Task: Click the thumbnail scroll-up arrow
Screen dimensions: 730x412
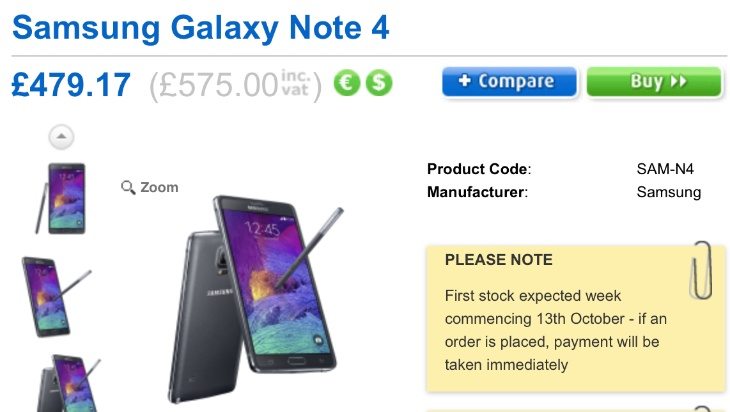Action: pyautogui.click(x=61, y=137)
